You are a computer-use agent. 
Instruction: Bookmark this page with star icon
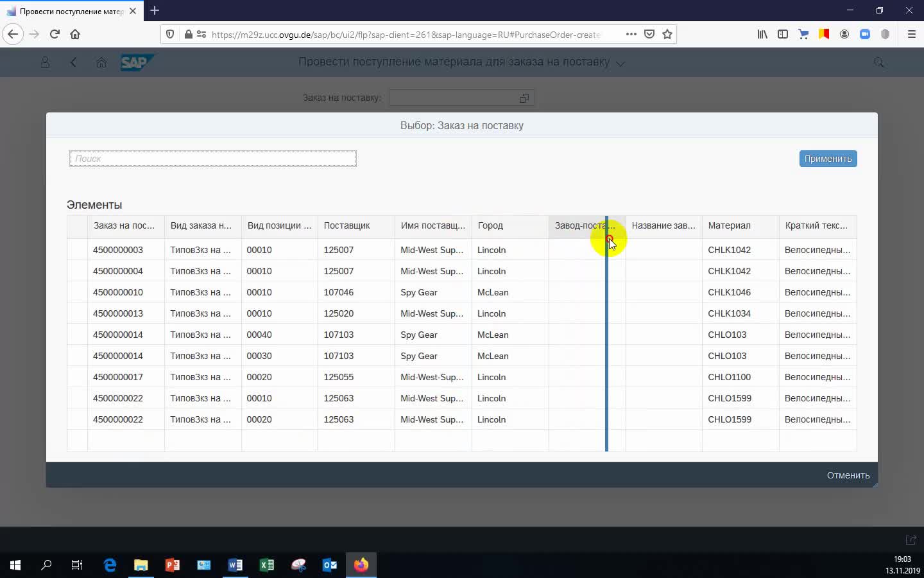click(x=667, y=34)
